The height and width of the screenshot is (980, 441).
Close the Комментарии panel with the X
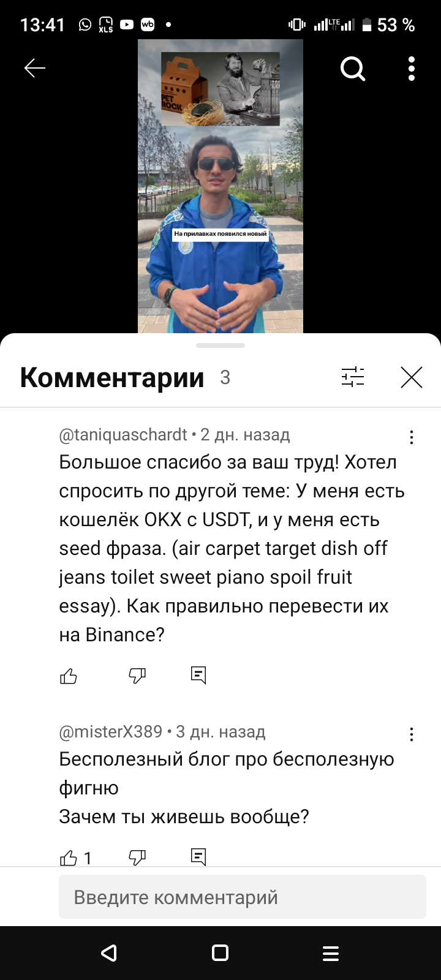(x=412, y=377)
